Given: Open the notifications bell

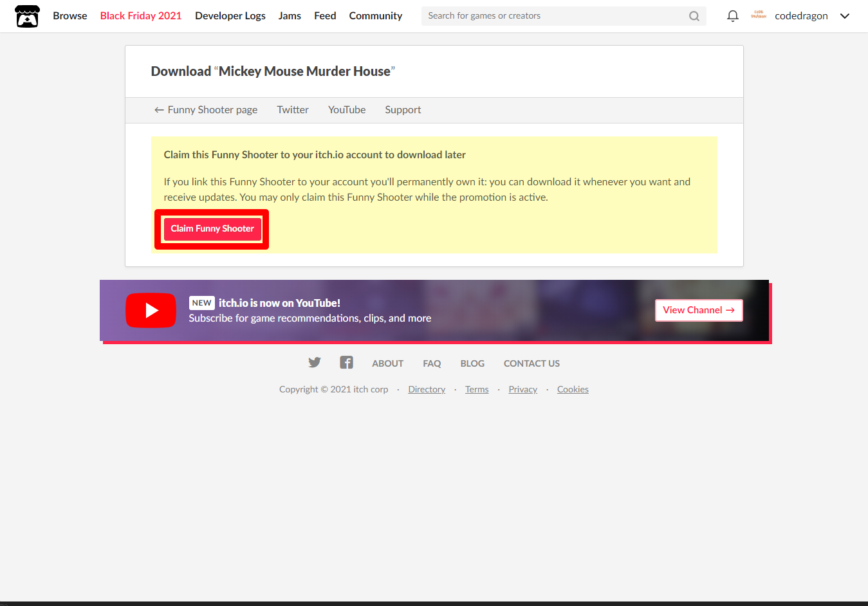Looking at the screenshot, I should pos(732,16).
